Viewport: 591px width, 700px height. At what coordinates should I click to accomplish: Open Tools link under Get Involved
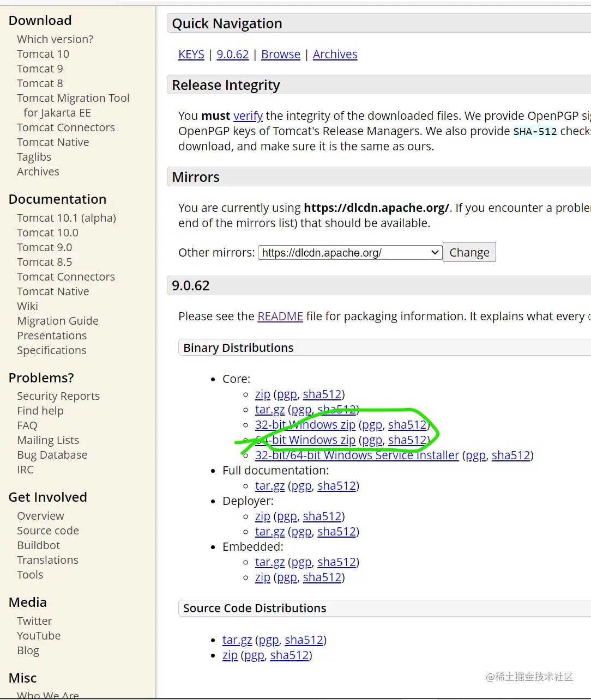tap(30, 575)
